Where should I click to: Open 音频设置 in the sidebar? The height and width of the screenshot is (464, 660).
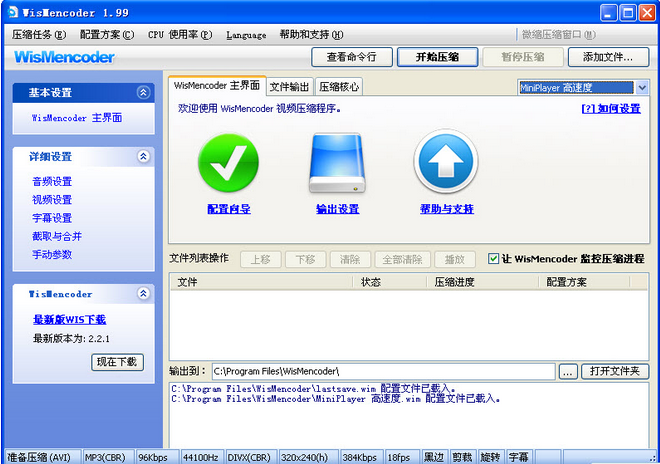point(52,181)
